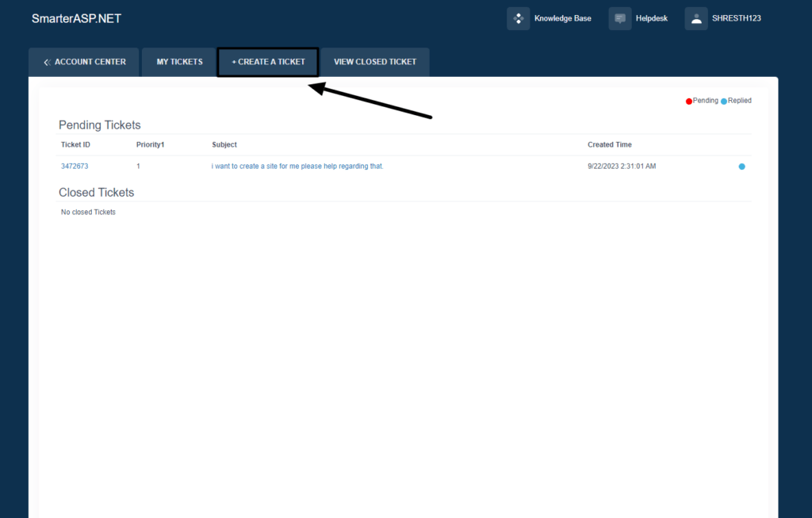The width and height of the screenshot is (812, 518).
Task: Click the blue Replied status dot on the ticket
Action: click(x=741, y=167)
